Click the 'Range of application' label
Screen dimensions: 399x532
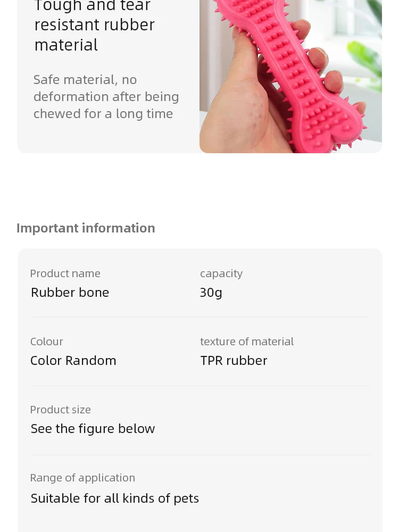tap(82, 478)
